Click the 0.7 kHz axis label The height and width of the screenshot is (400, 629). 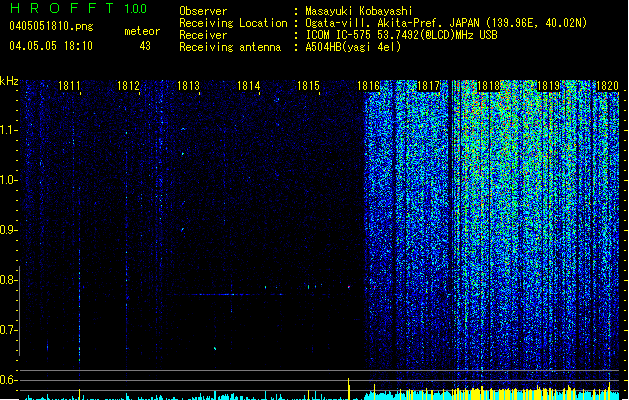point(8,330)
